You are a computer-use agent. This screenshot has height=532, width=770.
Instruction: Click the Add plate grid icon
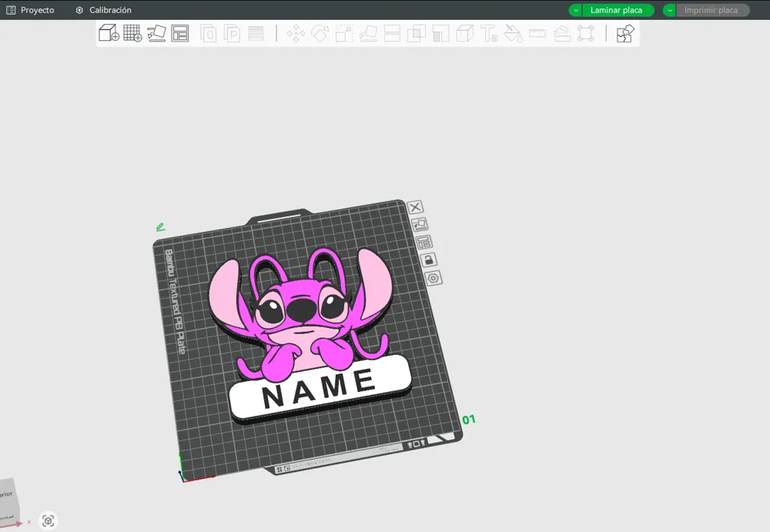tap(132, 33)
